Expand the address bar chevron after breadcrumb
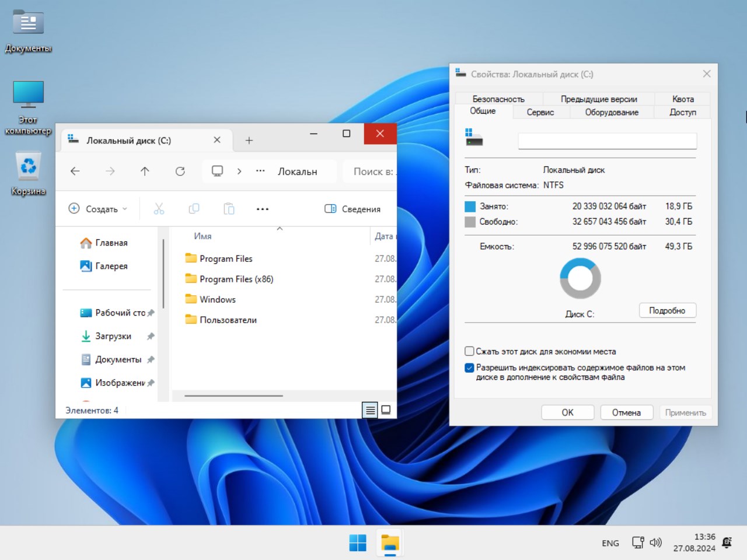The width and height of the screenshot is (747, 560). (x=239, y=171)
